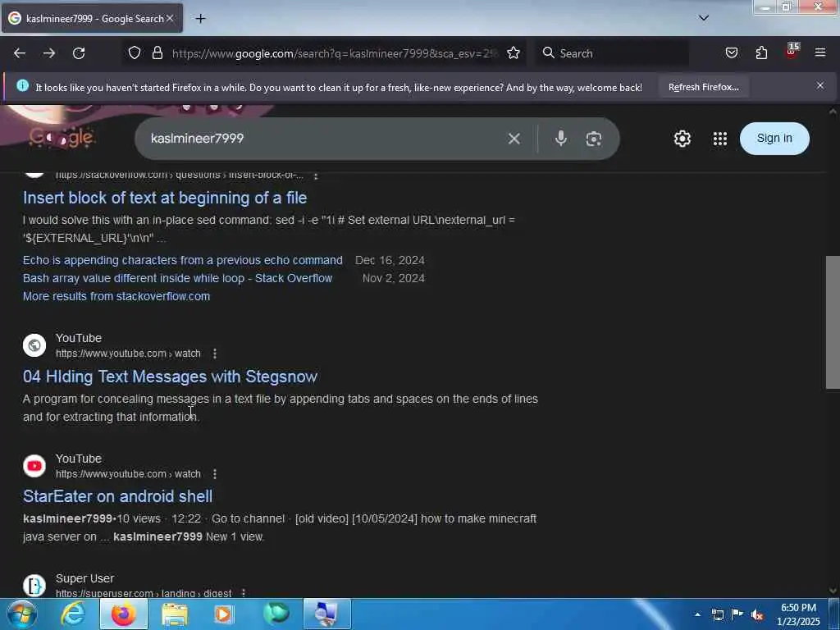The height and width of the screenshot is (630, 840).
Task: Open more options for Stack Overflow result
Action: coord(316,176)
